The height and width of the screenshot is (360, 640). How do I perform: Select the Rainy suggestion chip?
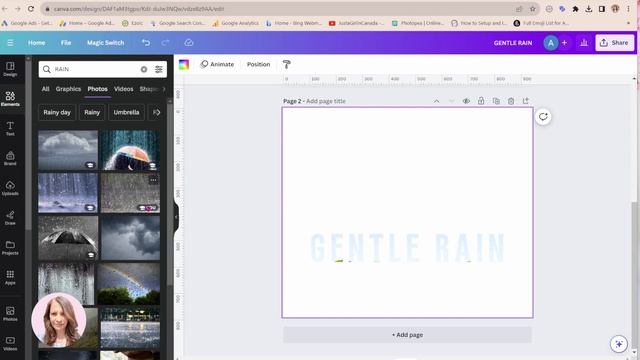[92, 112]
